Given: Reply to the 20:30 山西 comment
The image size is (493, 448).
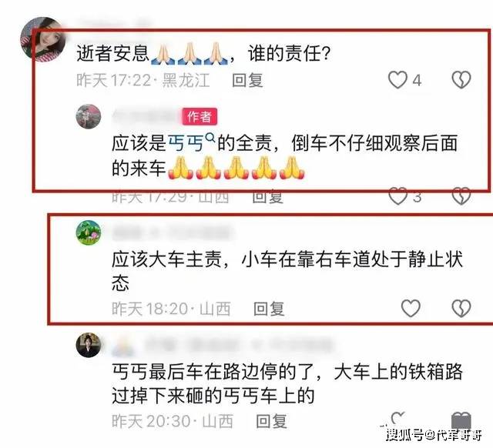Looking at the screenshot, I should click(271, 421).
